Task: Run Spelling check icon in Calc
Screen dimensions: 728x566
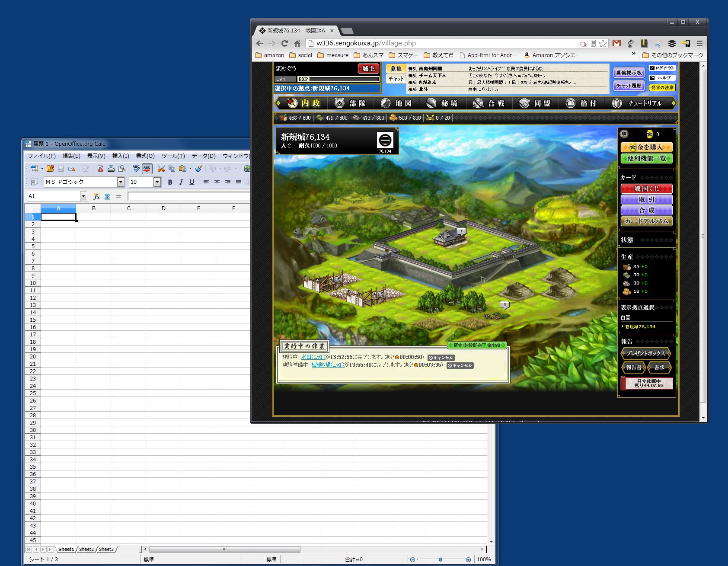Action: (136, 169)
